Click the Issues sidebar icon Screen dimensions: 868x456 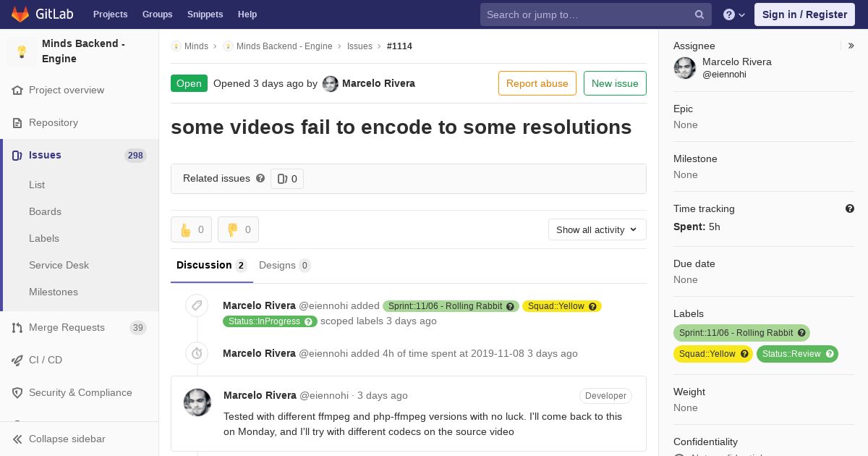pyautogui.click(x=17, y=156)
